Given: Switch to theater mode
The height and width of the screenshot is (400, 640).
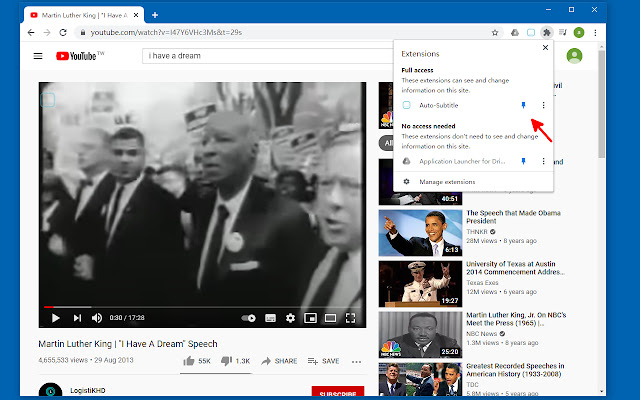Looking at the screenshot, I should point(330,318).
